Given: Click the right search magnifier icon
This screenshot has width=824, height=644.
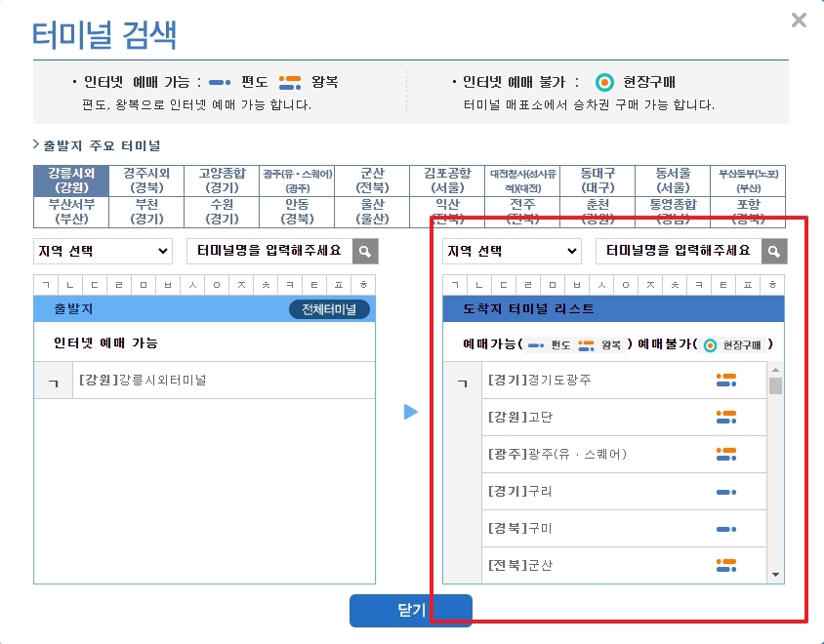Looking at the screenshot, I should point(774,251).
